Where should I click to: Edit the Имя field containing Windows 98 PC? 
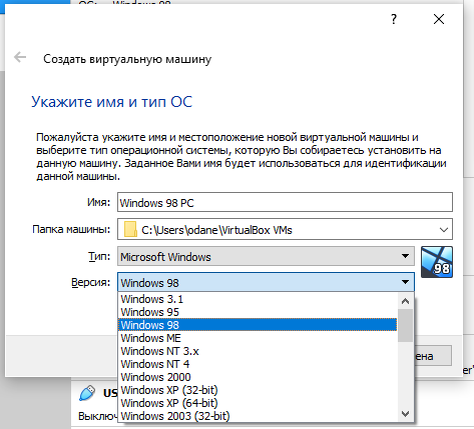click(285, 202)
